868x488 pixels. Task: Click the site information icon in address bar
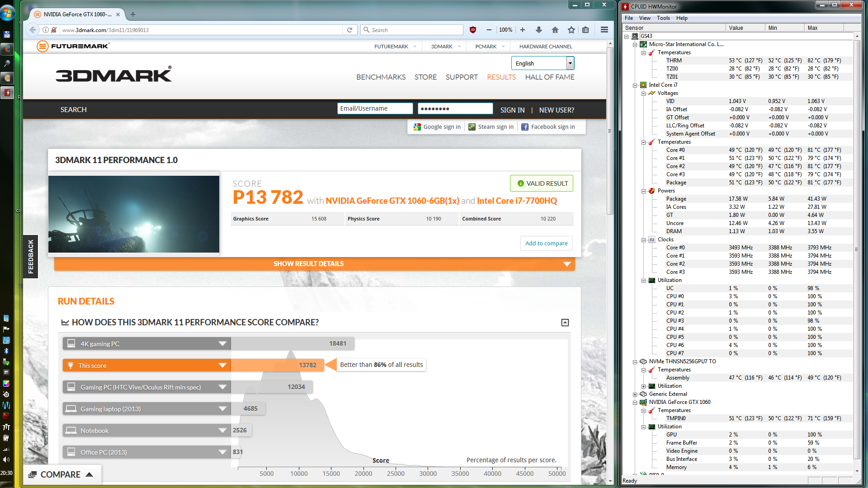click(x=46, y=30)
